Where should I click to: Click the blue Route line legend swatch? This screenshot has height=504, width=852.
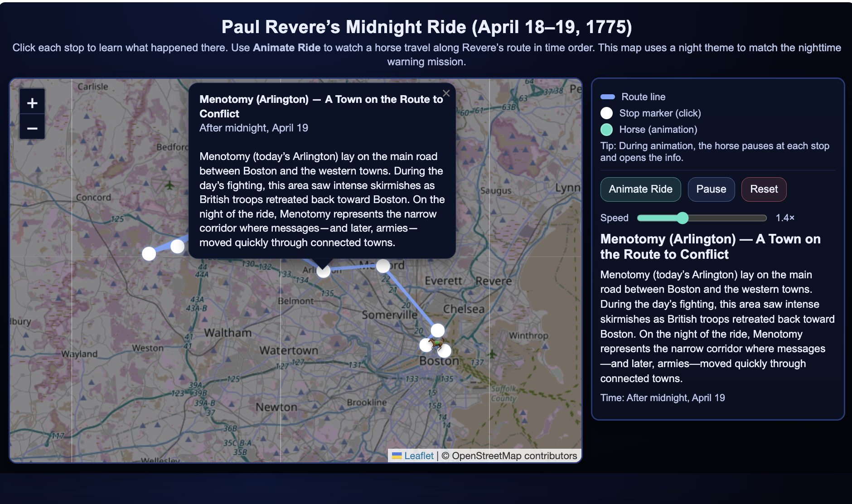(x=607, y=97)
